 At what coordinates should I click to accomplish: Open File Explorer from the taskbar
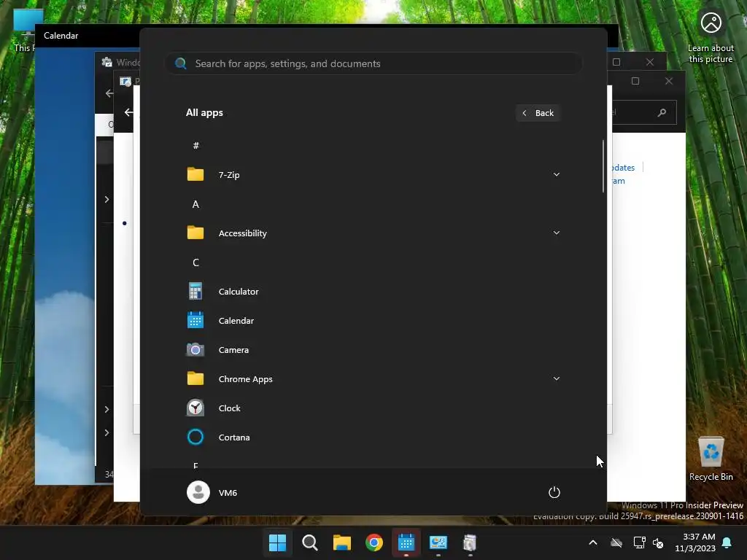tap(341, 542)
